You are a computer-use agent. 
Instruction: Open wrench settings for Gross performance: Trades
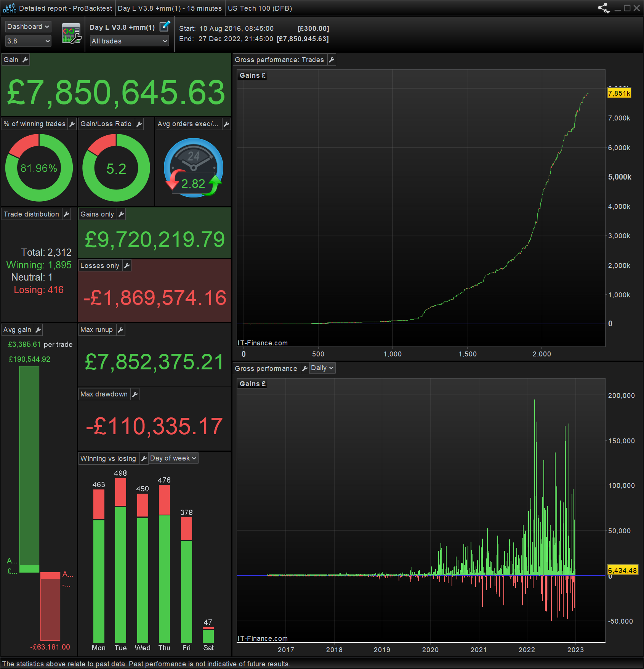tap(332, 60)
